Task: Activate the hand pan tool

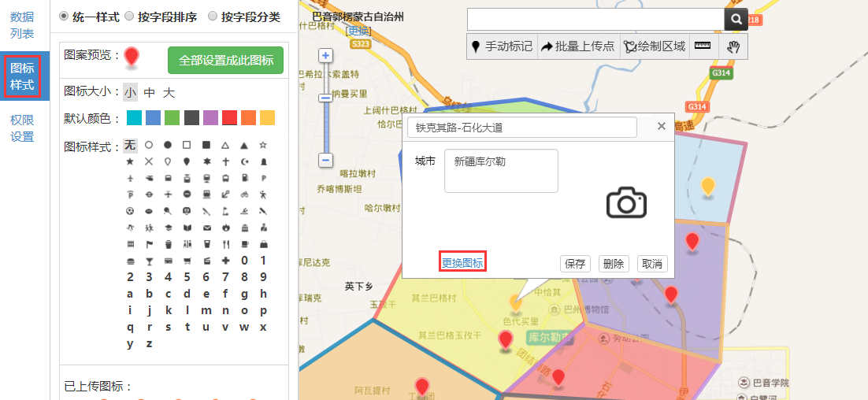Action: click(x=733, y=47)
